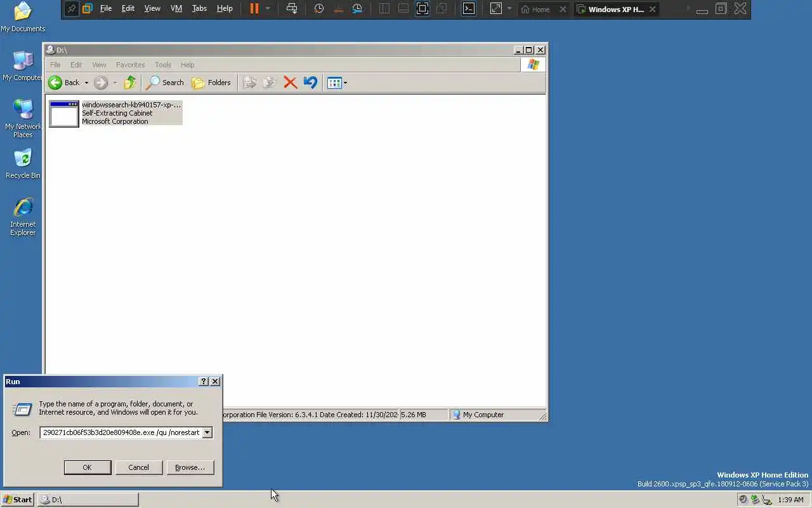Click the Undo toolbar icon
Viewport: 812px width, 508px height.
[310, 83]
